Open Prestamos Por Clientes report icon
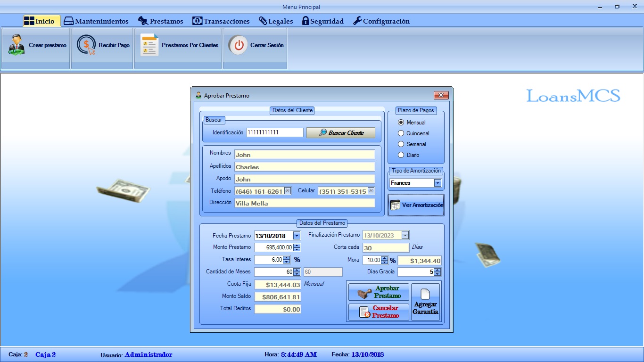 pos(149,45)
